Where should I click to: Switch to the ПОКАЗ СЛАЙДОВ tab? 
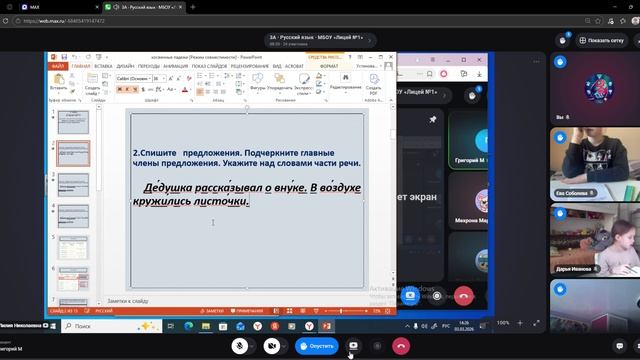click(209, 66)
